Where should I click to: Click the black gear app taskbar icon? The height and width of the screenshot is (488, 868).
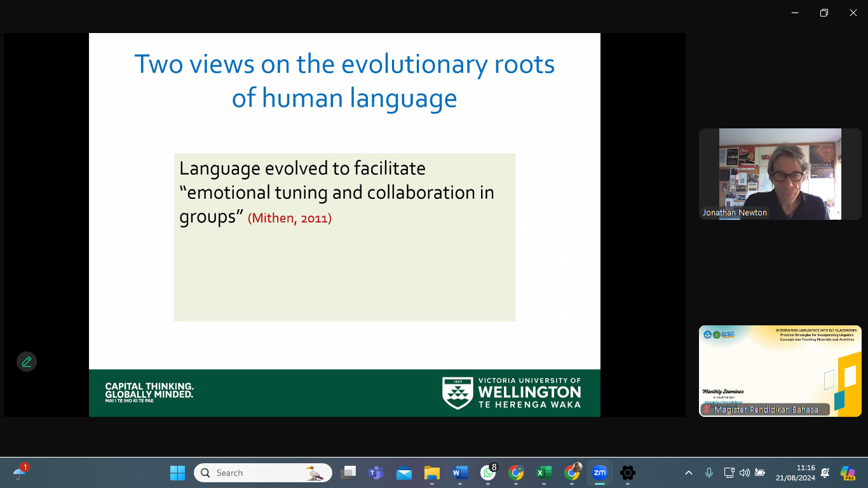pyautogui.click(x=627, y=473)
